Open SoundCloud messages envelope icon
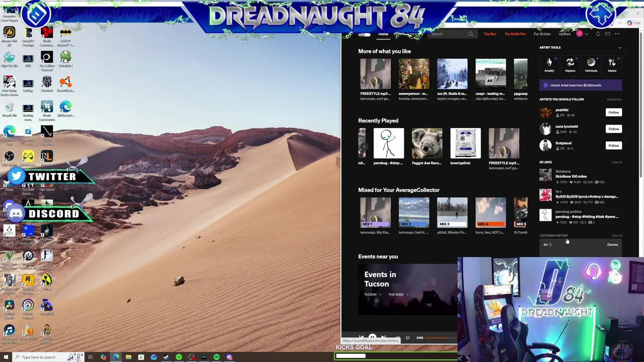 coord(607,34)
